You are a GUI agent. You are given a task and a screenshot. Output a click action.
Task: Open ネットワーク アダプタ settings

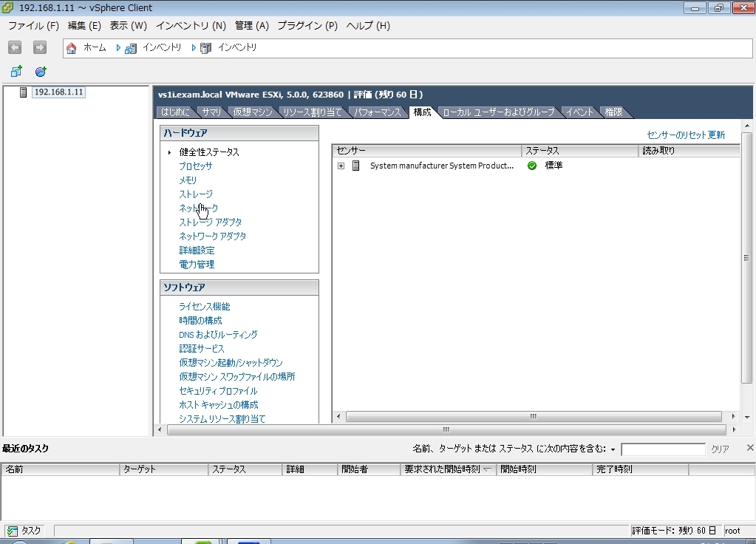tap(213, 236)
